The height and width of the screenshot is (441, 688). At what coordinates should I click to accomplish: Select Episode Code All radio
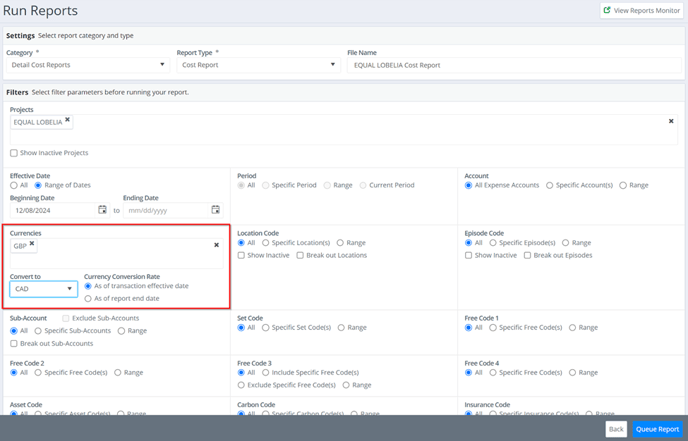(x=469, y=243)
